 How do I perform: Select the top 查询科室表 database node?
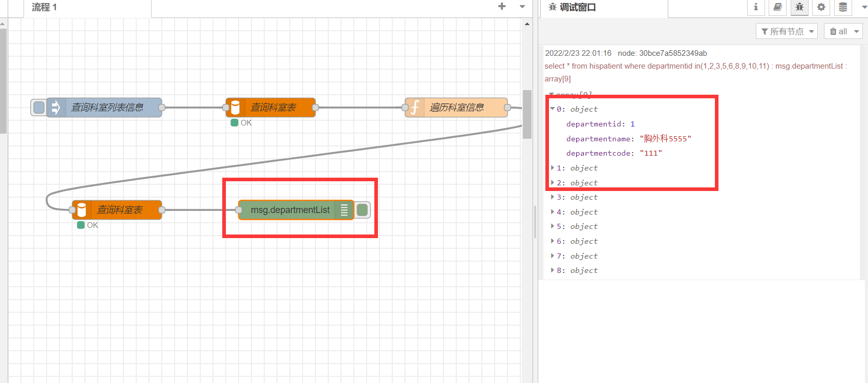270,108
